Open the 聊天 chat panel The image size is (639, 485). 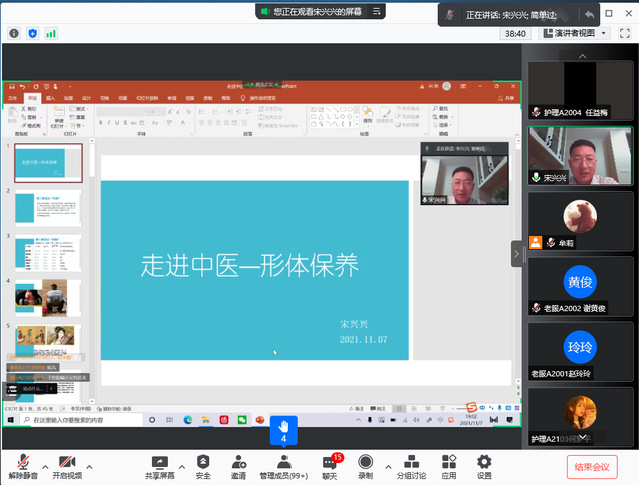tap(330, 465)
